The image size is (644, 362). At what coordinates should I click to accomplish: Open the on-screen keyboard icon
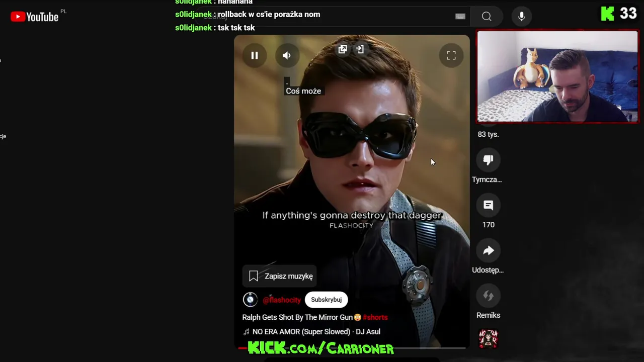click(460, 17)
